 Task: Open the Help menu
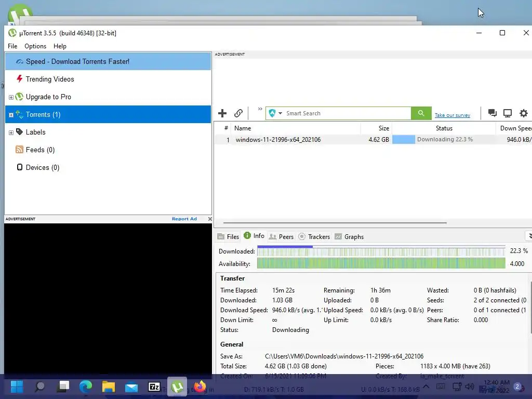coord(60,46)
